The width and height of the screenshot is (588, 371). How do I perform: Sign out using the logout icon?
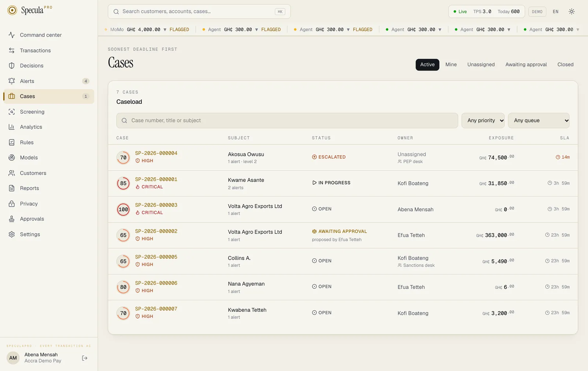tap(85, 358)
